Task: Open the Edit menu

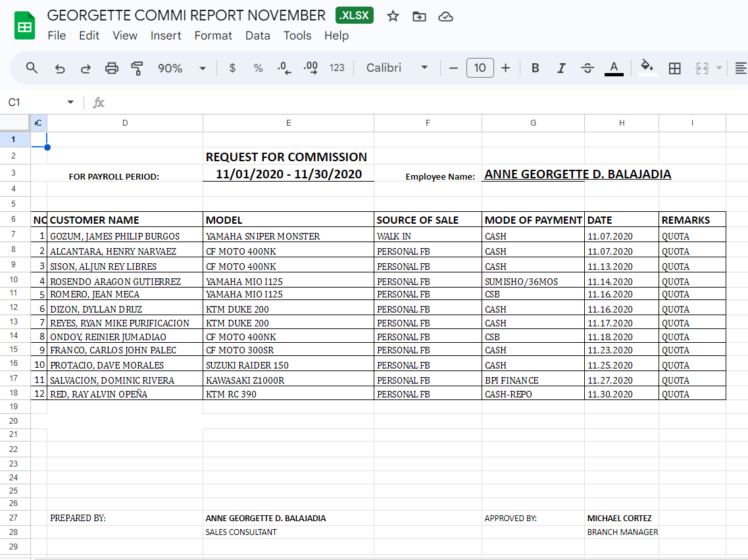Action: pos(89,36)
